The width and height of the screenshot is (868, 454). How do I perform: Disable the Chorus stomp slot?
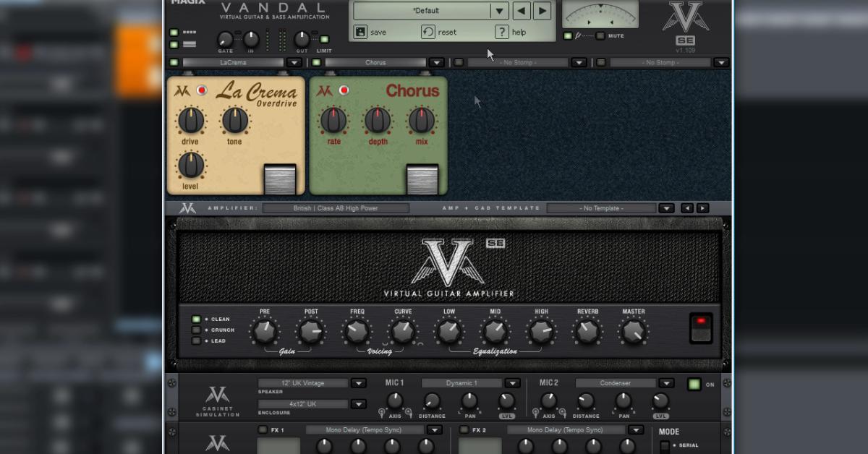point(316,63)
